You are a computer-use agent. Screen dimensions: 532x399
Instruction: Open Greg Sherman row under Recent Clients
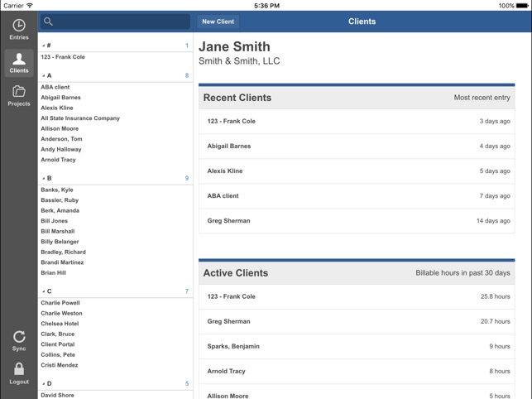click(x=357, y=221)
